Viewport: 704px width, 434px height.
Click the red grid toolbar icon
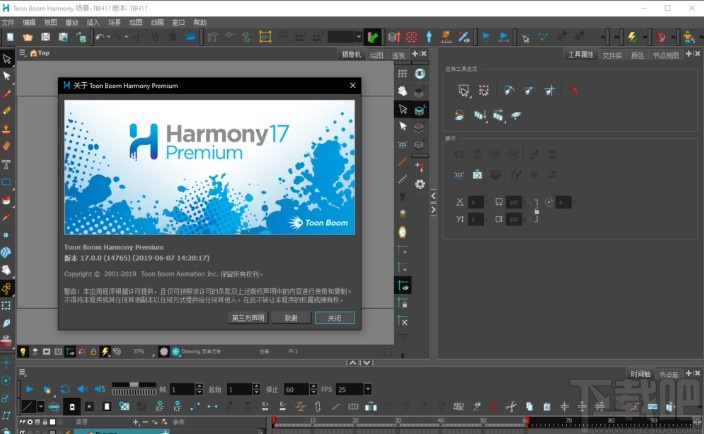pyautogui.click(x=412, y=37)
